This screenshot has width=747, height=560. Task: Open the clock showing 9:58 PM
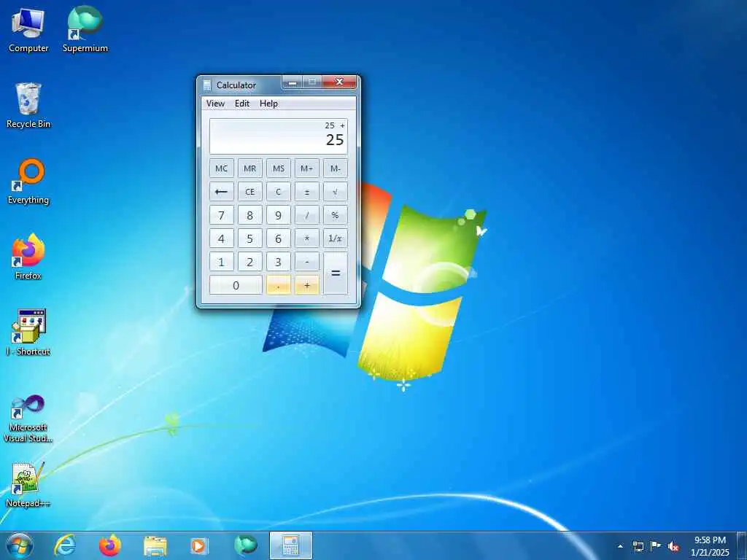710,546
